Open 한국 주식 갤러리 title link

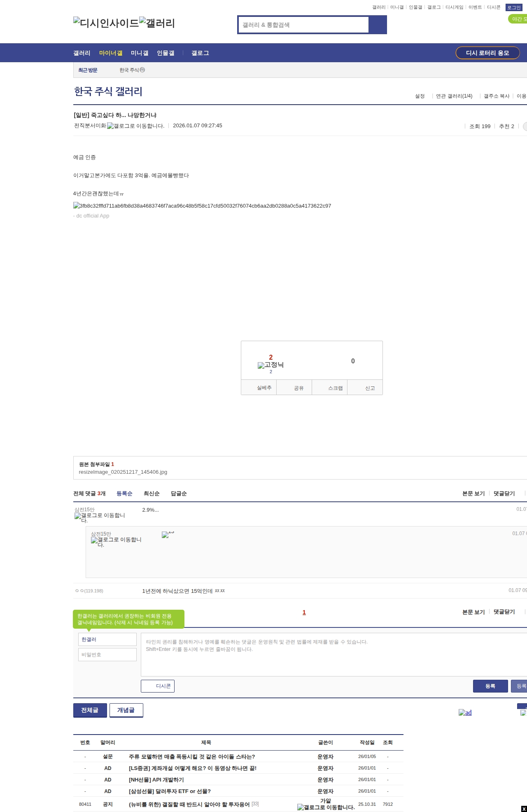(108, 91)
